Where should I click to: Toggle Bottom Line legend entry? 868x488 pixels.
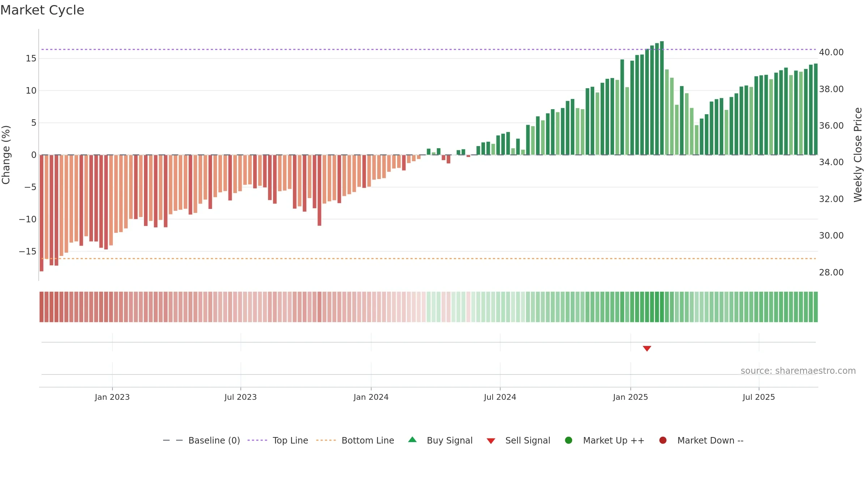(x=355, y=440)
